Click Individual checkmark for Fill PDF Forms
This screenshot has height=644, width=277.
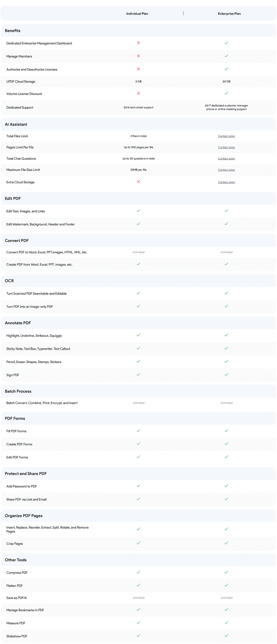pyautogui.click(x=138, y=431)
